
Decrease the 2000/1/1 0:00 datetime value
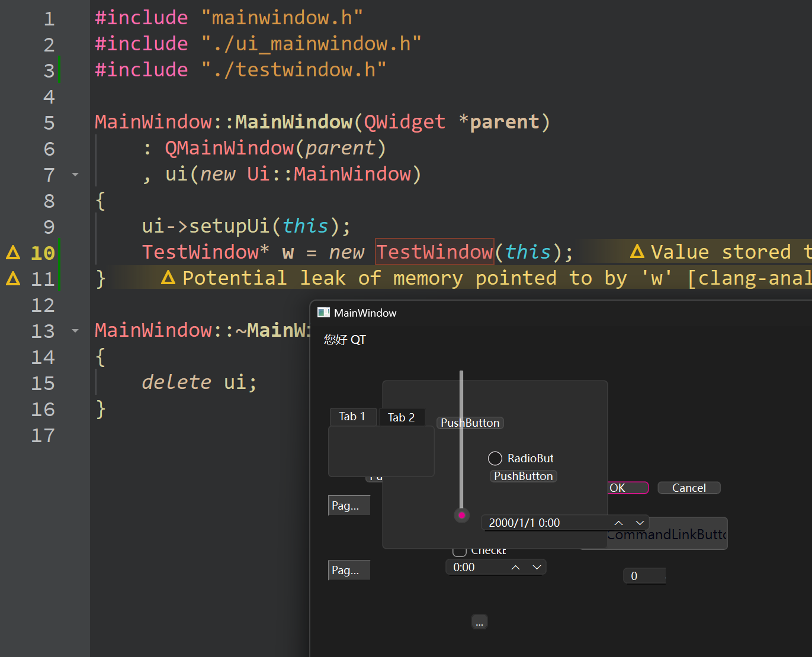[x=640, y=523]
